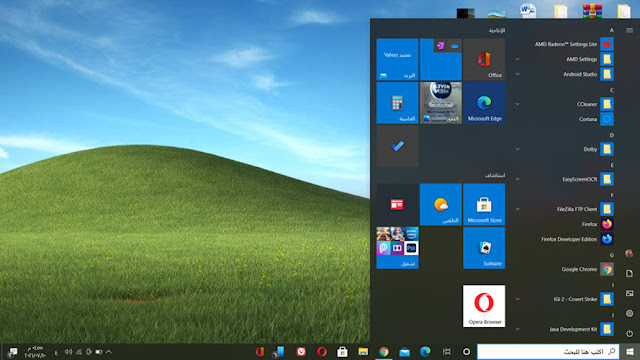The image size is (640, 360).
Task: Open the Microsoft Edge tile
Action: [484, 103]
